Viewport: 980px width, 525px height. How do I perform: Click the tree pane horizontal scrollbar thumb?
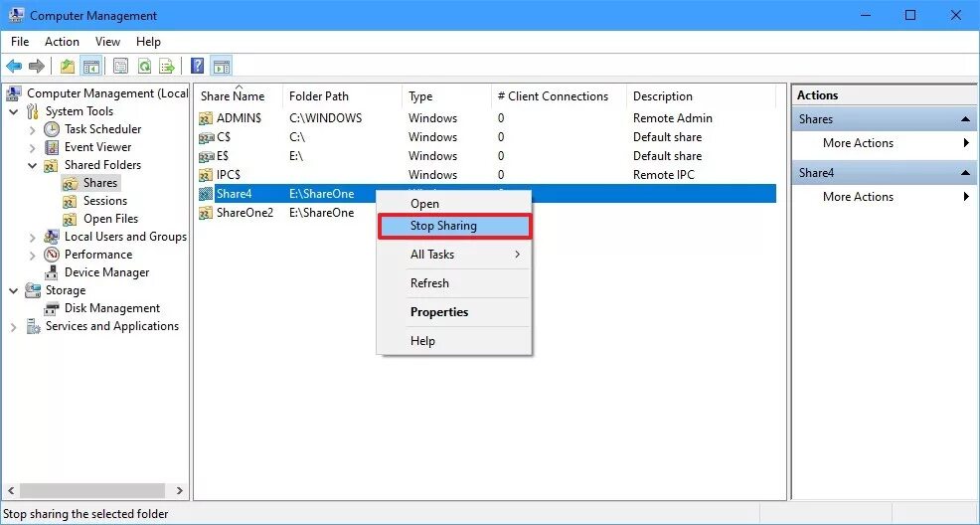[91, 491]
